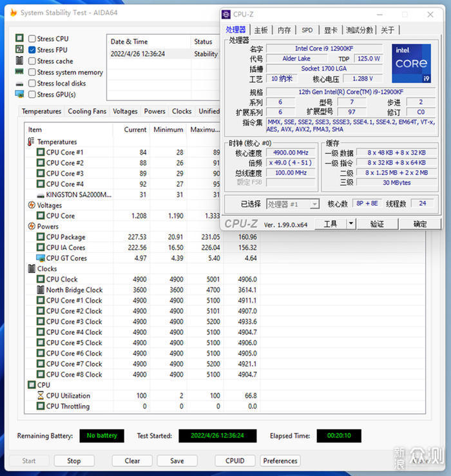
Task: Click the CPU IA Cores row icon
Action: (41, 247)
